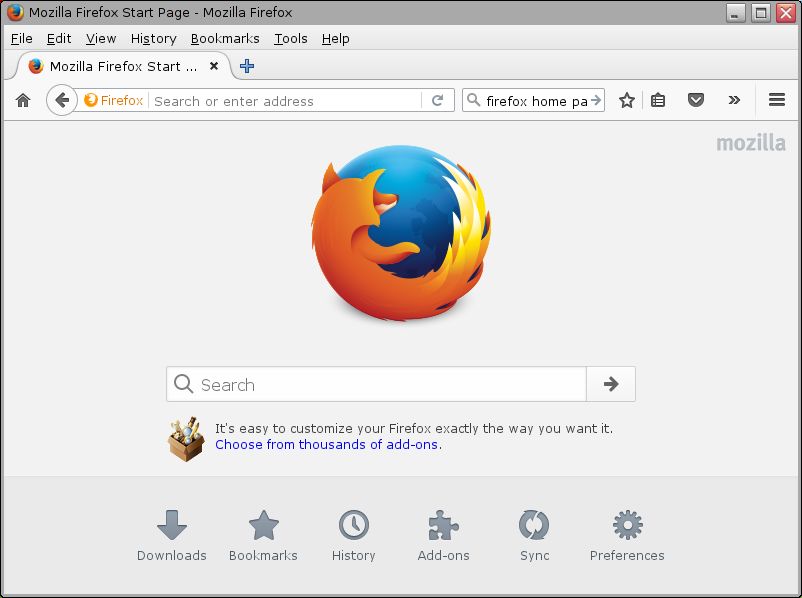Open the Pocket icon
Viewport: 802px width, 598px height.
point(696,100)
